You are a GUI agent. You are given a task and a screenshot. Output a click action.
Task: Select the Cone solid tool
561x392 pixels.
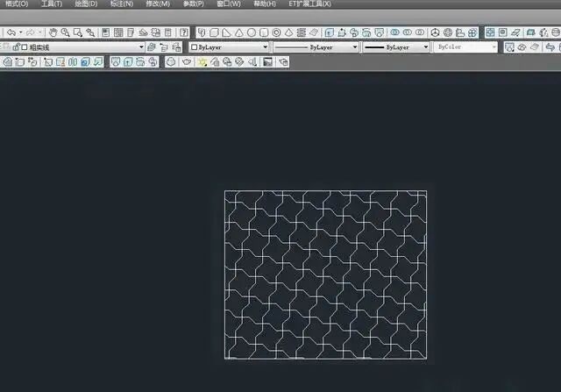coord(239,32)
